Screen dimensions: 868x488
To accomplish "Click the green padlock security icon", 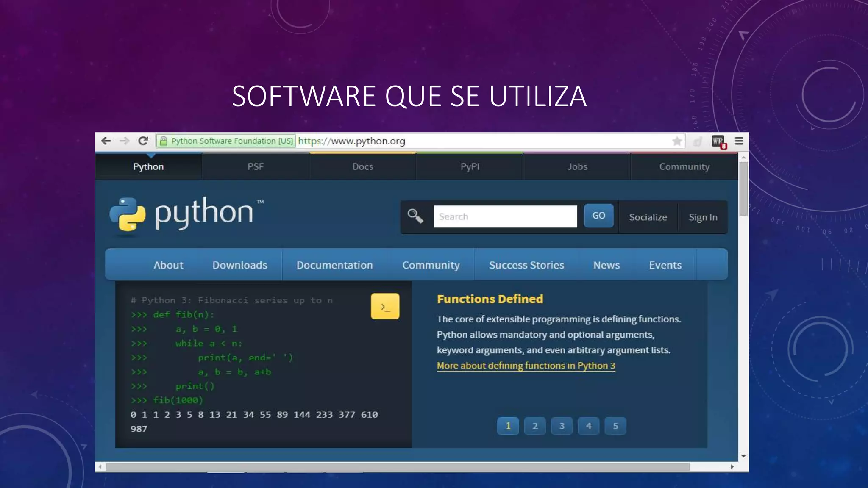I will [163, 141].
